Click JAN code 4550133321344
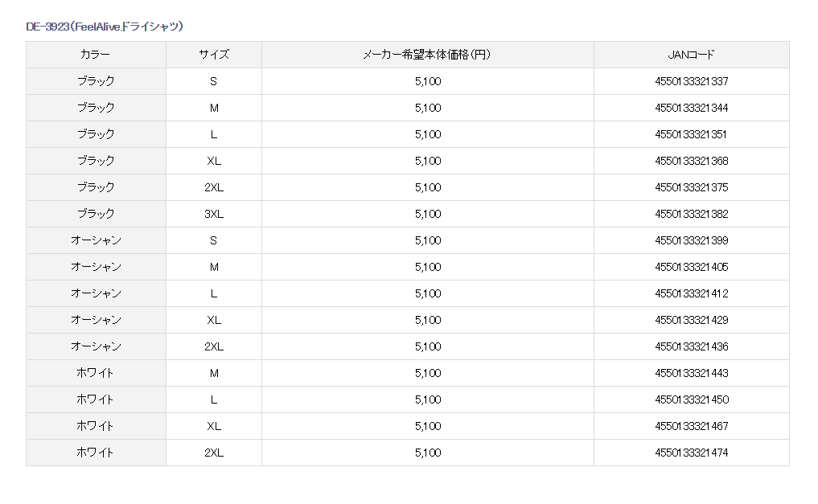The height and width of the screenshot is (504, 818). (691, 108)
